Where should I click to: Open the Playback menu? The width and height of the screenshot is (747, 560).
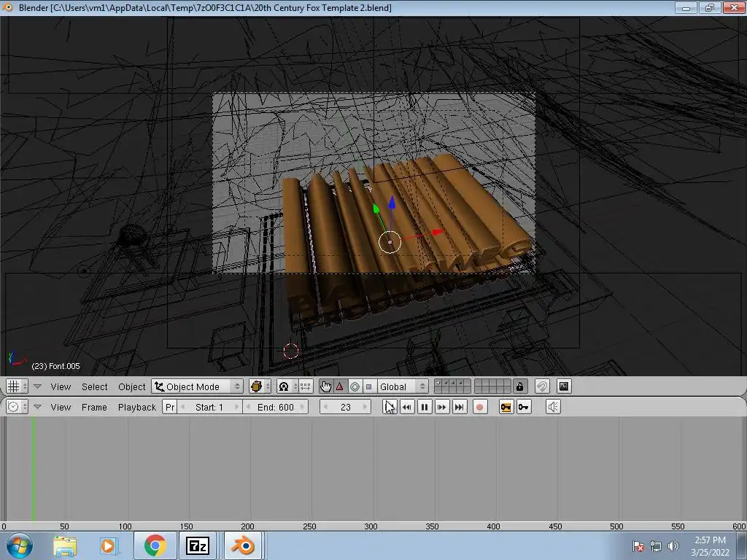point(137,407)
